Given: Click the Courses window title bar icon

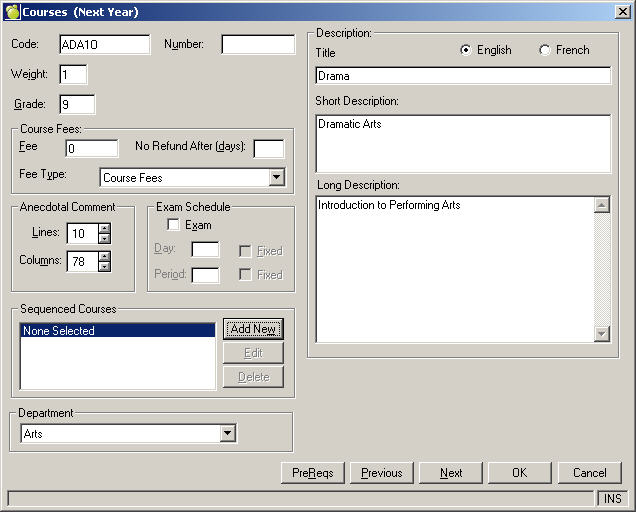Looking at the screenshot, I should (x=12, y=11).
